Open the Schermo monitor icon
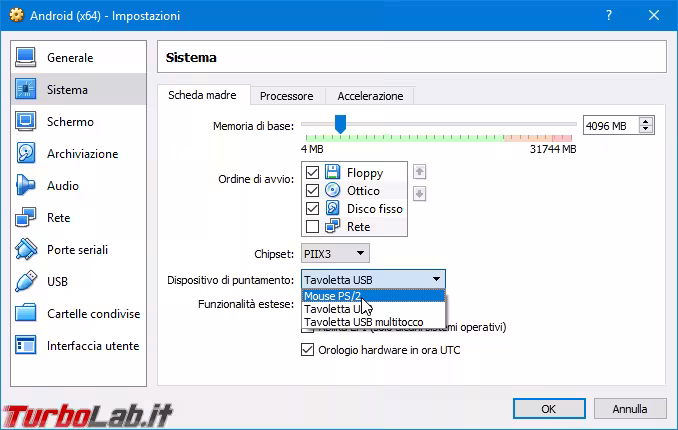Screen dimensions: 678x430 pos(26,122)
